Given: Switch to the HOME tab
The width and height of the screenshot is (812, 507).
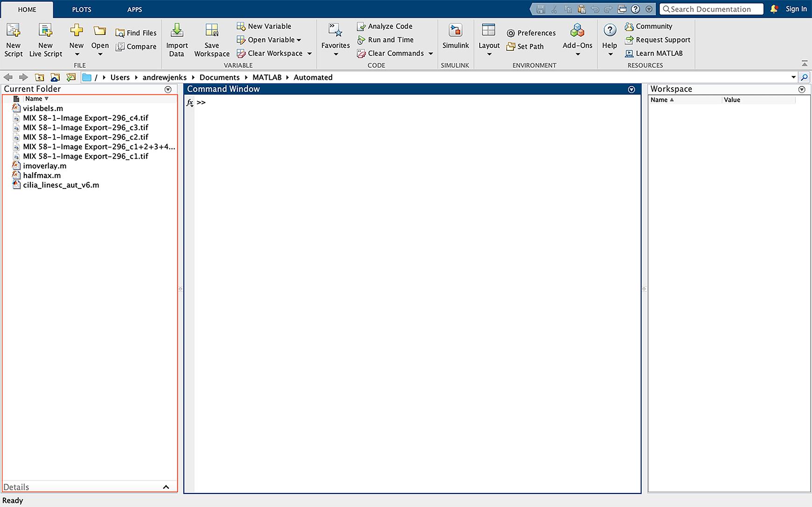Looking at the screenshot, I should [x=27, y=9].
